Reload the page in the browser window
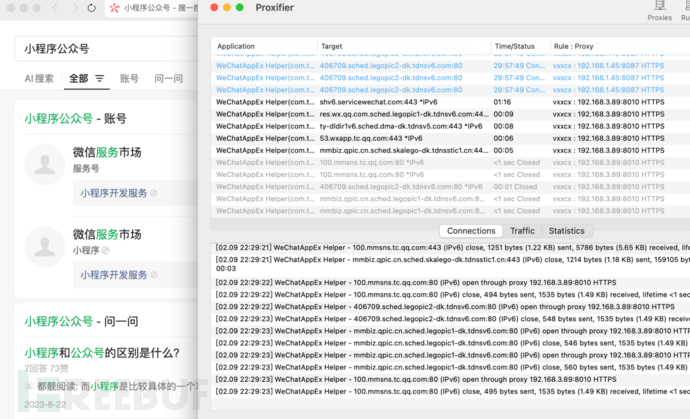 click(x=92, y=8)
